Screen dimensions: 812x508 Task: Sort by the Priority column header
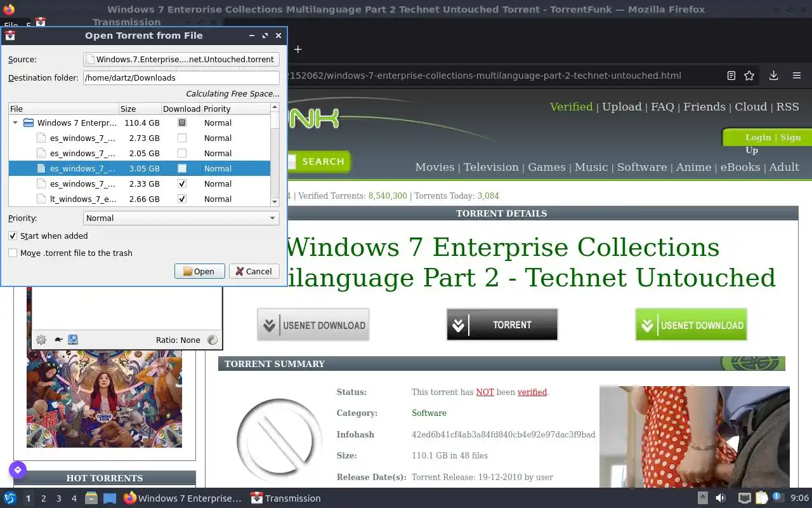pyautogui.click(x=236, y=109)
